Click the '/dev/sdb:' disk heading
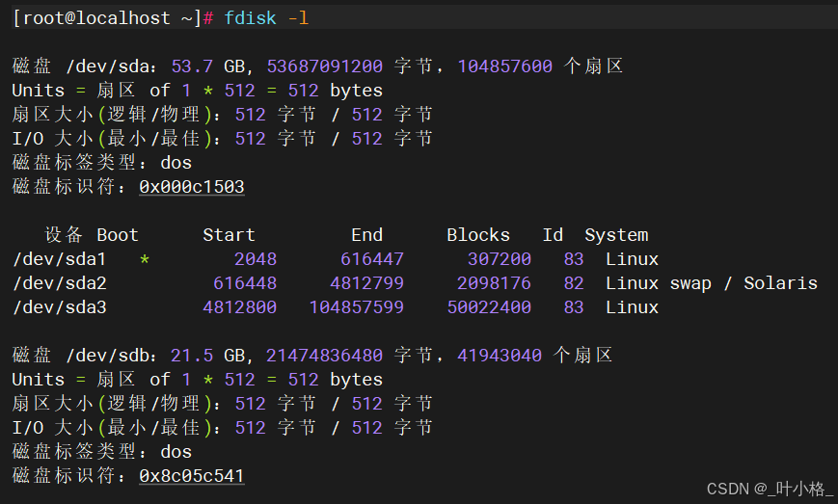The width and height of the screenshot is (838, 504). (x=111, y=355)
